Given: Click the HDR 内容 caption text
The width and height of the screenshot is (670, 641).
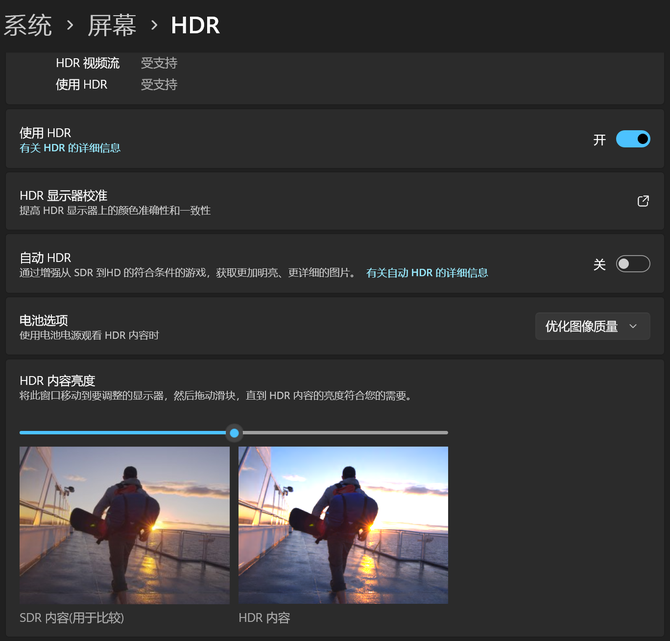Looking at the screenshot, I should (264, 618).
